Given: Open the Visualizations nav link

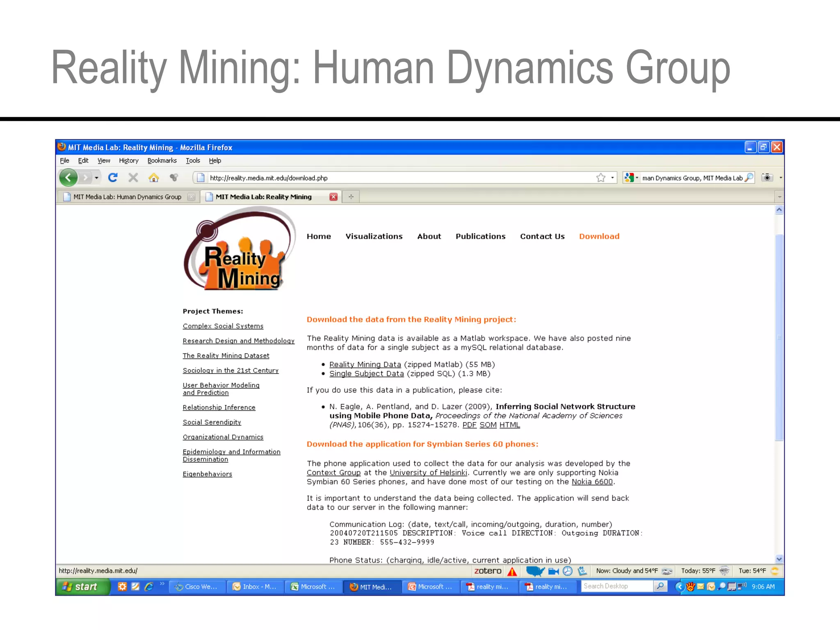Looking at the screenshot, I should (374, 236).
